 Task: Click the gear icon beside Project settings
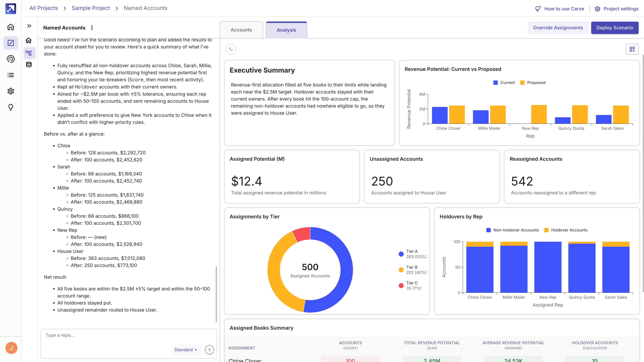click(597, 9)
